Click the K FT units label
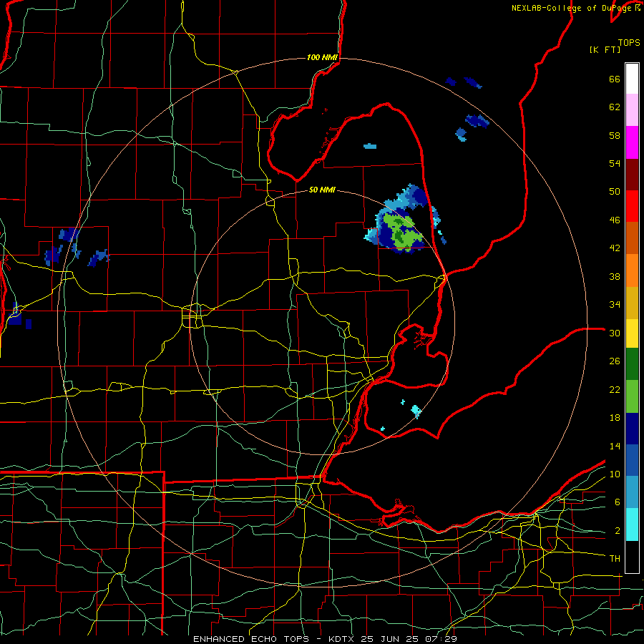The width and height of the screenshot is (644, 644). [x=605, y=49]
